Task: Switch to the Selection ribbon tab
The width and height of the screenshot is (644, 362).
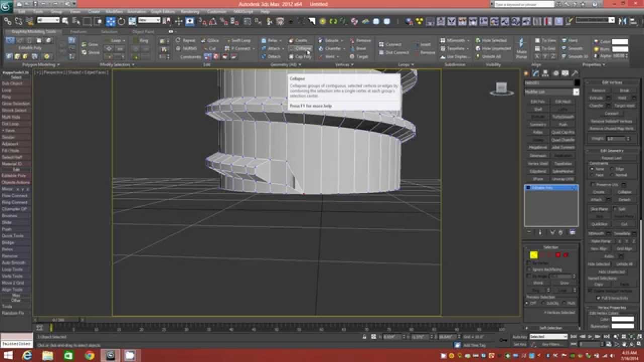Action: click(x=109, y=32)
